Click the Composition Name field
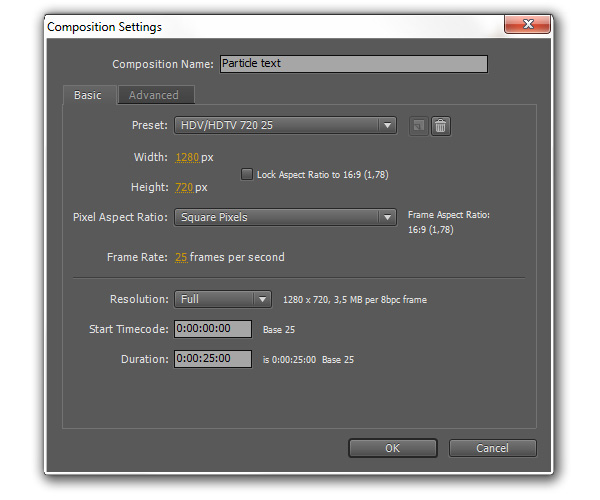The height and width of the screenshot is (500, 600). [354, 64]
